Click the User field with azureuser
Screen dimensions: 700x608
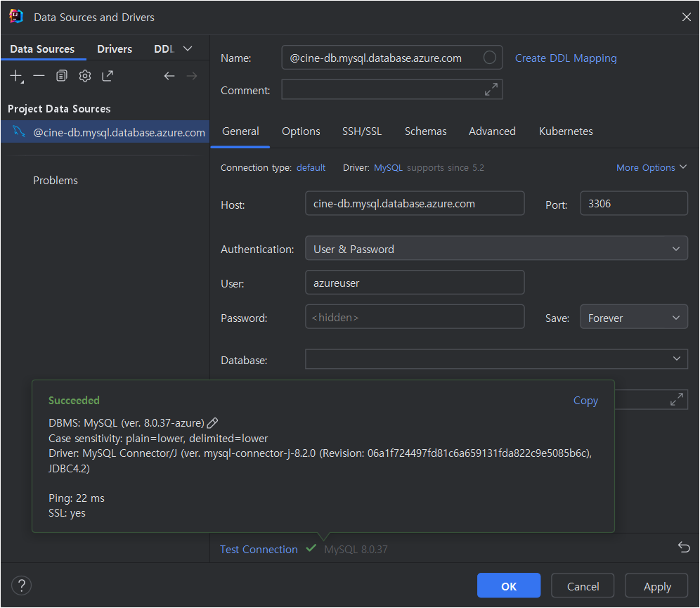[415, 283]
